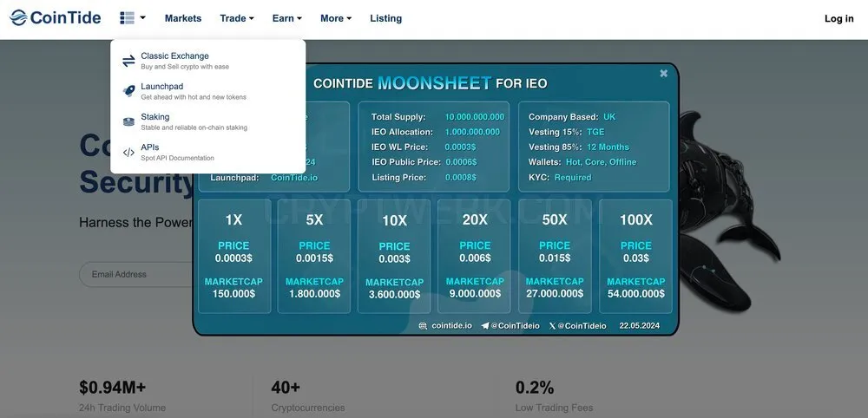Open the Markets page
The image size is (868, 418).
[x=183, y=18]
